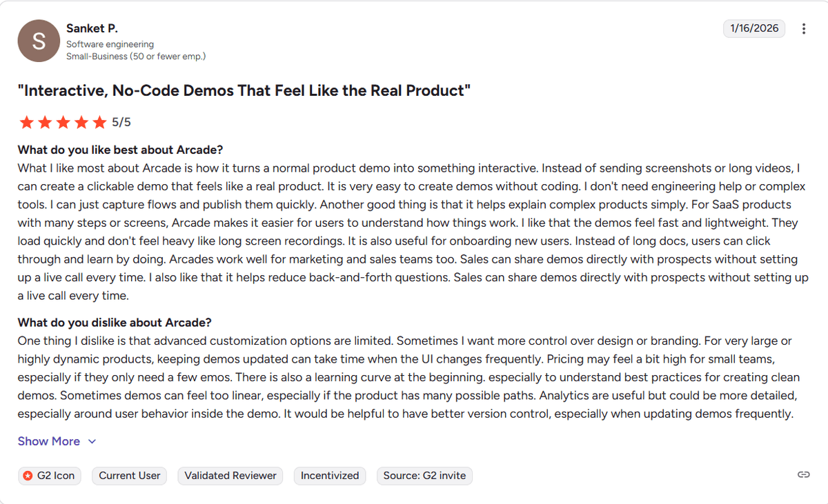The image size is (828, 504).
Task: Click the chevron next to Show More
Action: [92, 441]
